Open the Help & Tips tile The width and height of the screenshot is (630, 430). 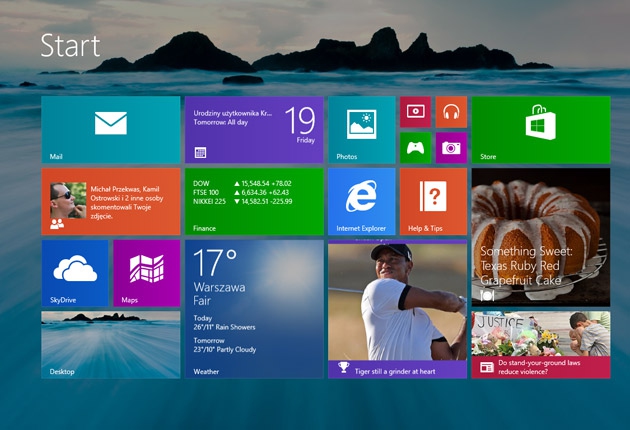tap(434, 201)
